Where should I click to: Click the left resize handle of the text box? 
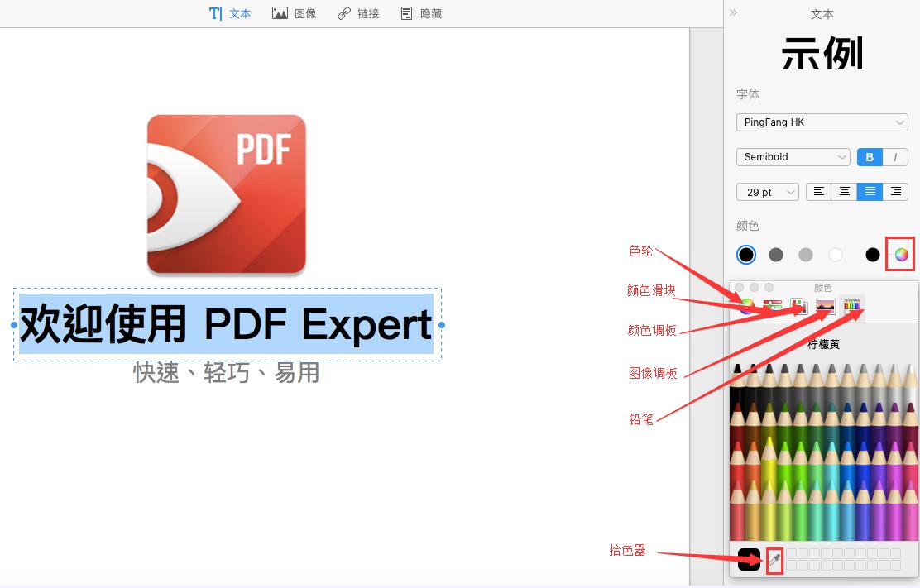(x=14, y=325)
